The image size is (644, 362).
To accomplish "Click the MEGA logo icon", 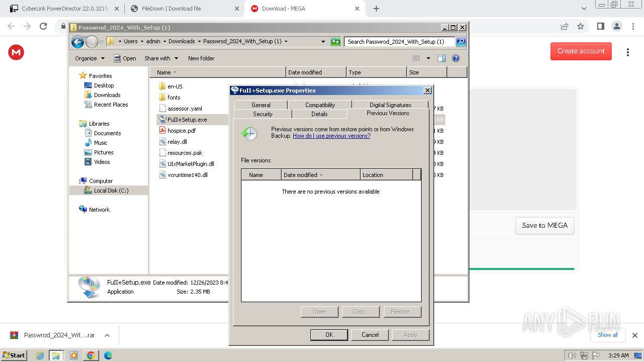I will (x=16, y=52).
